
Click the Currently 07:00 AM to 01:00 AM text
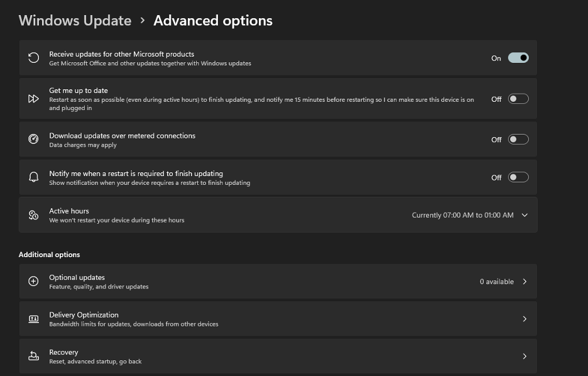pyautogui.click(x=463, y=215)
